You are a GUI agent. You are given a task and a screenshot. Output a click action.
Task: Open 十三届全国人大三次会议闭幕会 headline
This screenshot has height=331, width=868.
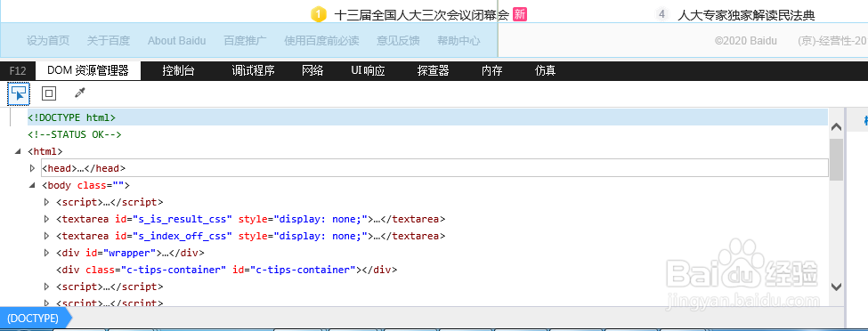point(421,15)
